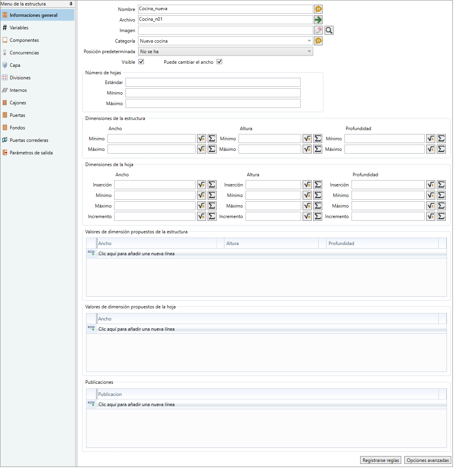Open Puertas section in sidebar

point(37,115)
